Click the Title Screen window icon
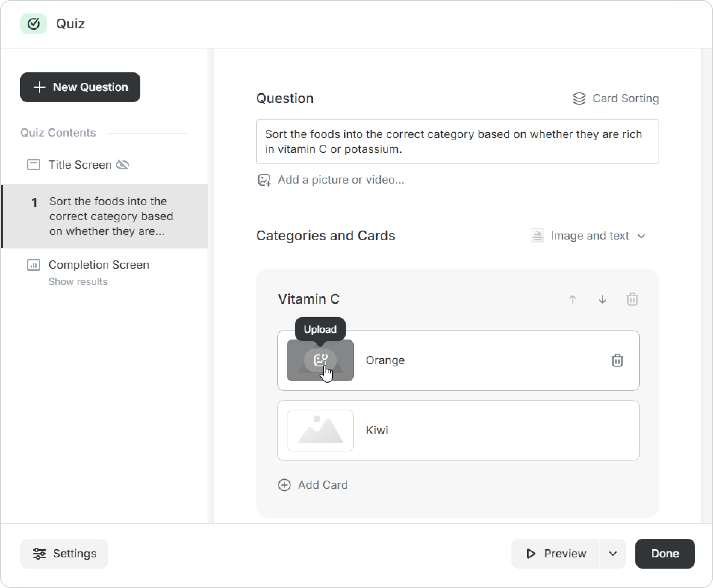This screenshot has height=588, width=713. pyautogui.click(x=34, y=165)
